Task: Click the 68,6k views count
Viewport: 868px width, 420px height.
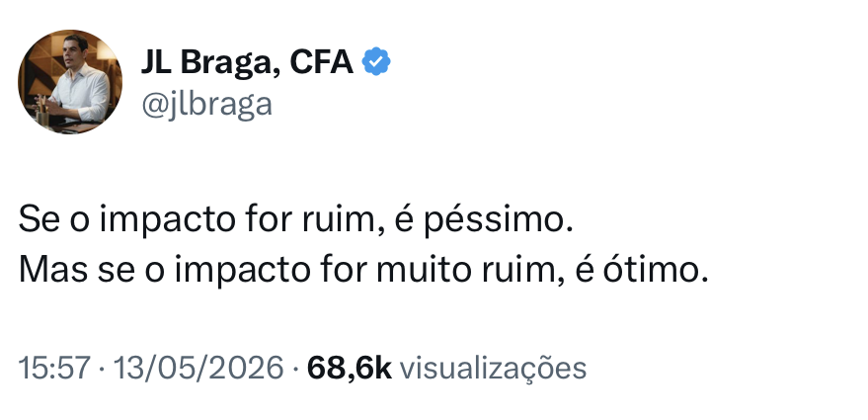Action: pyautogui.click(x=349, y=368)
